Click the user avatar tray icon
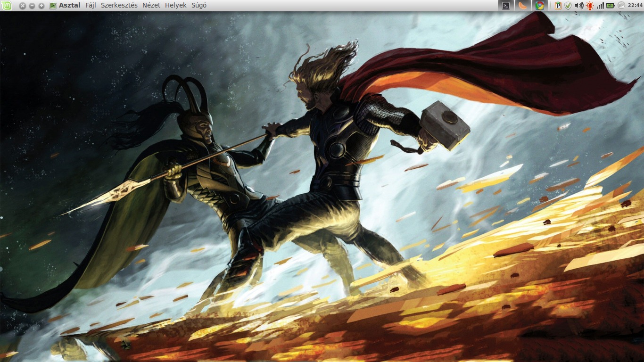 coord(621,6)
